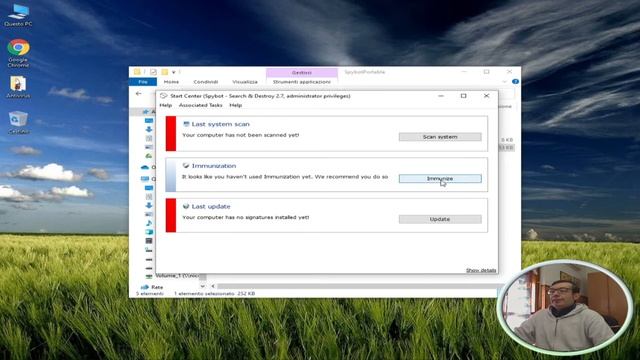640x360 pixels.
Task: Select the Music note icon in sidebar
Action: click(x=149, y=223)
